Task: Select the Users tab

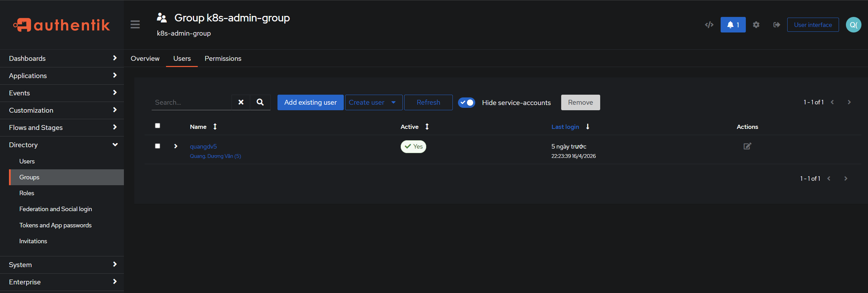Action: tap(182, 58)
